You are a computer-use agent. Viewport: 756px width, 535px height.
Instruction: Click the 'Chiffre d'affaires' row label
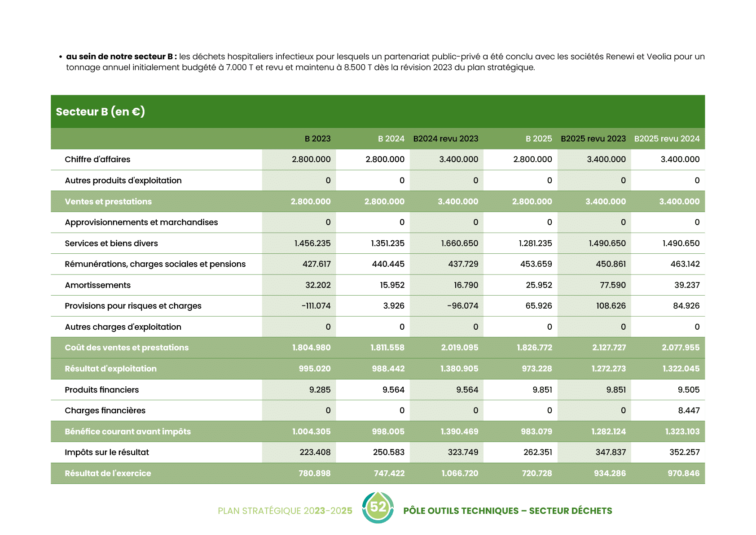coord(97,159)
